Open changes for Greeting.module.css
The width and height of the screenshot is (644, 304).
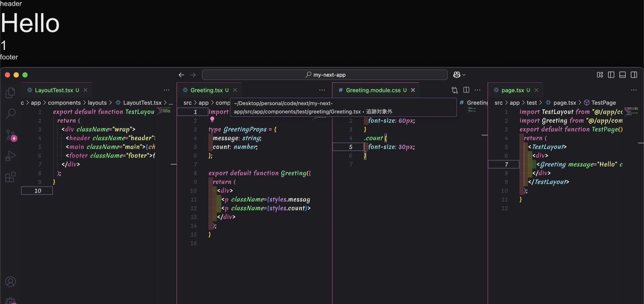point(455,90)
